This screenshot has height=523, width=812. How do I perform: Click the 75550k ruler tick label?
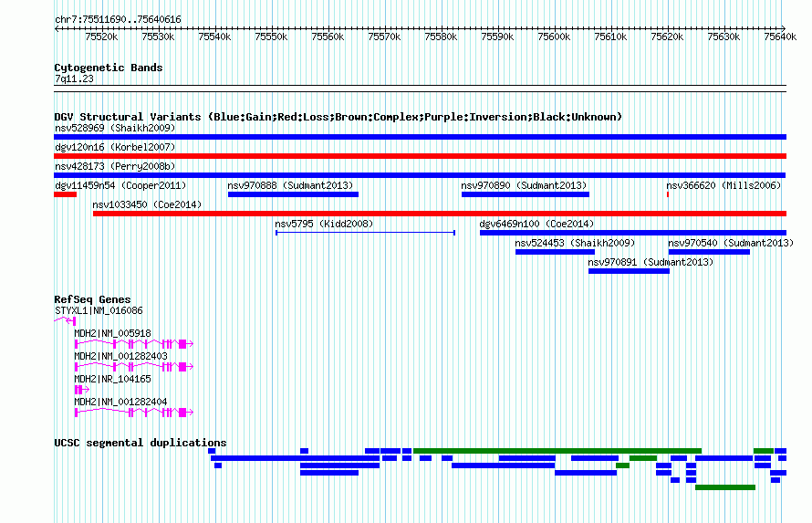271,37
